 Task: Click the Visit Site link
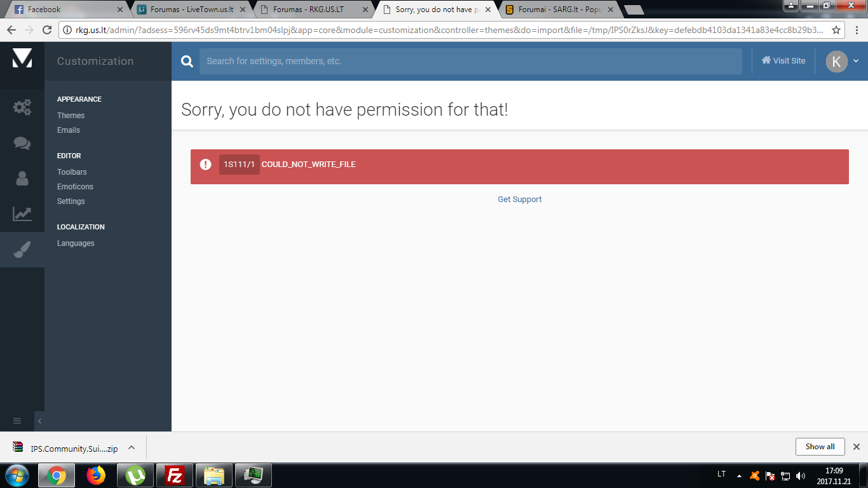coord(783,61)
